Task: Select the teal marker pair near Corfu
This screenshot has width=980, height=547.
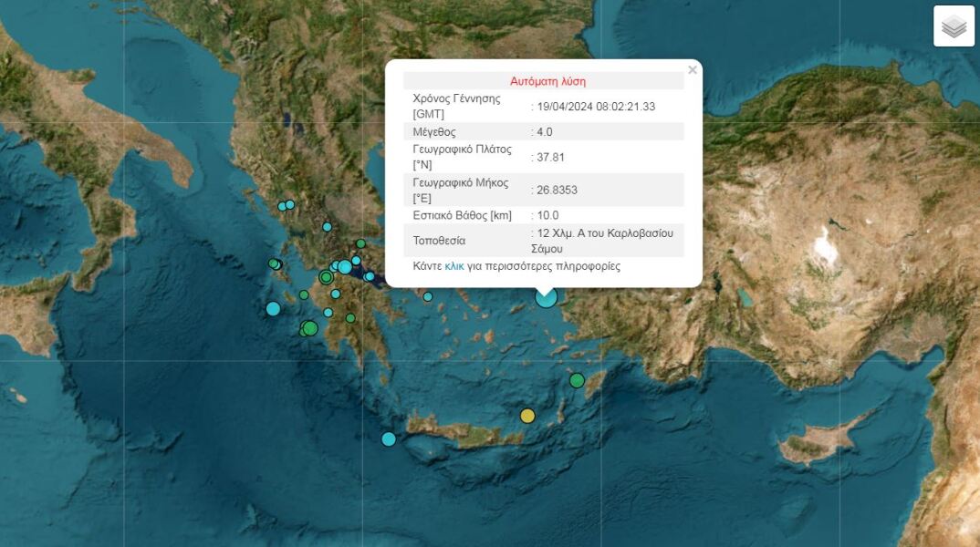Action: pos(287,204)
